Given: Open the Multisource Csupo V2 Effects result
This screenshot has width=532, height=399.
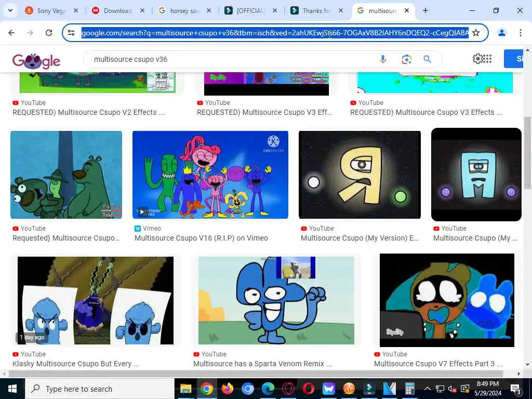Looking at the screenshot, I should pyautogui.click(x=88, y=112).
